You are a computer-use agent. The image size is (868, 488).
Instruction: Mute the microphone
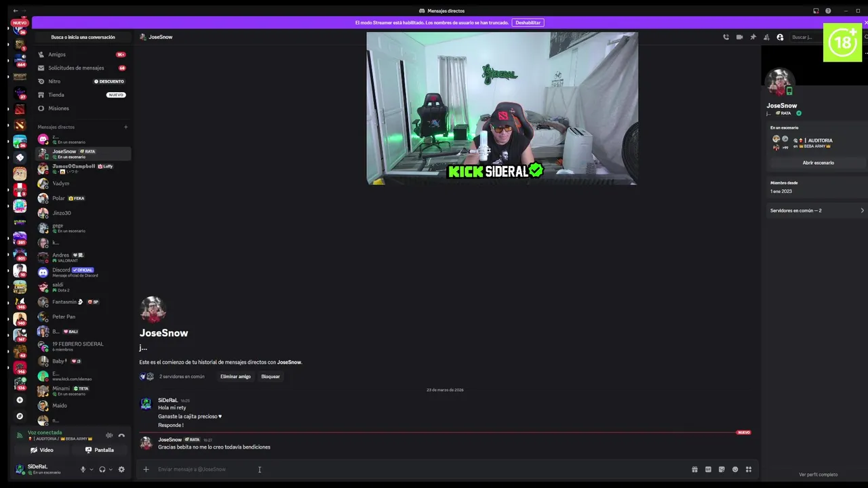click(x=83, y=469)
